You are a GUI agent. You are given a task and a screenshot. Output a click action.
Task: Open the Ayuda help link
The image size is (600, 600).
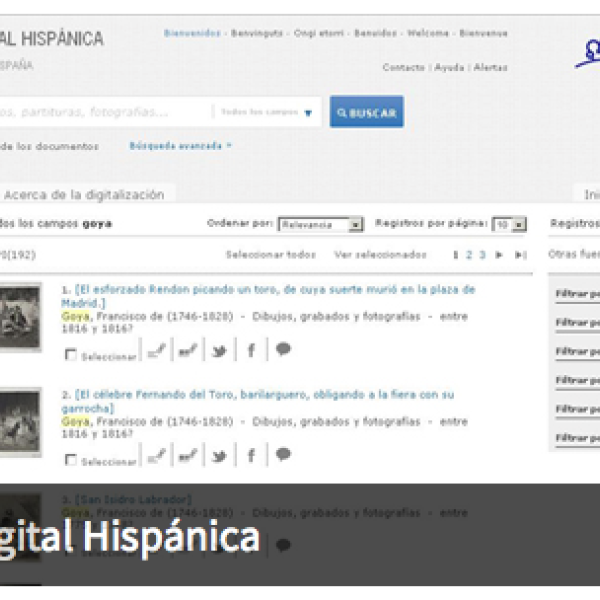click(x=450, y=68)
